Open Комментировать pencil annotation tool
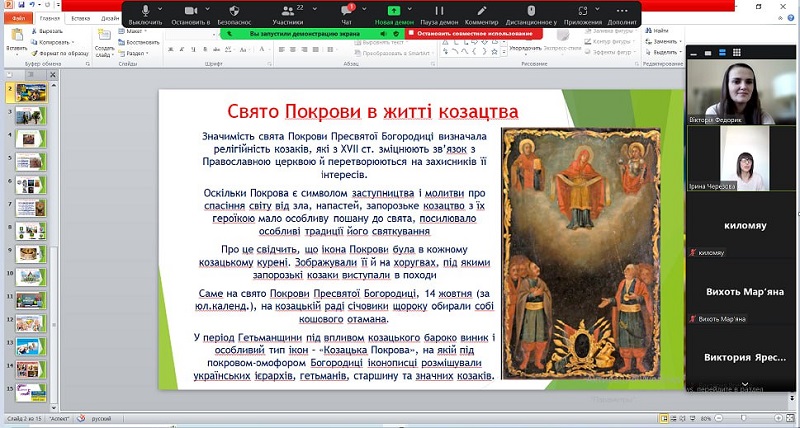This screenshot has width=800, height=428. click(x=482, y=14)
